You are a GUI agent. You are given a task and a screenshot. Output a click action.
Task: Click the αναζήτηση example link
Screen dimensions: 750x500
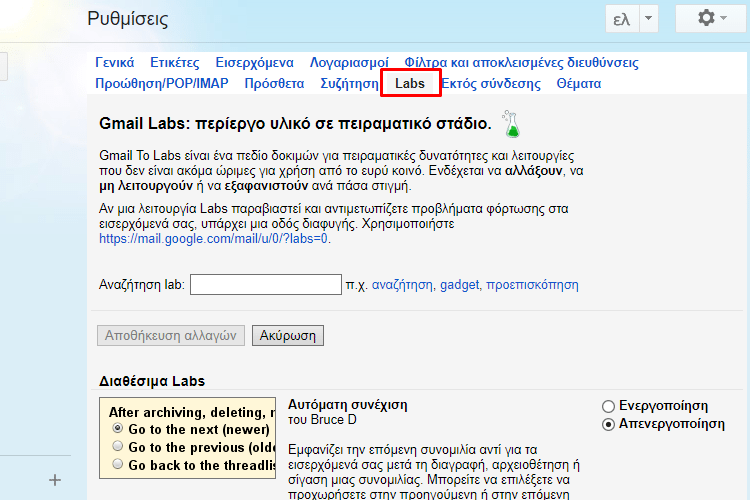[402, 285]
